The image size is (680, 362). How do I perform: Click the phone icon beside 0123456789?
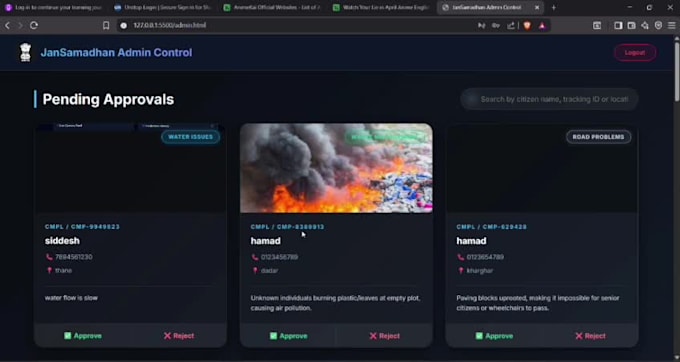click(x=255, y=257)
